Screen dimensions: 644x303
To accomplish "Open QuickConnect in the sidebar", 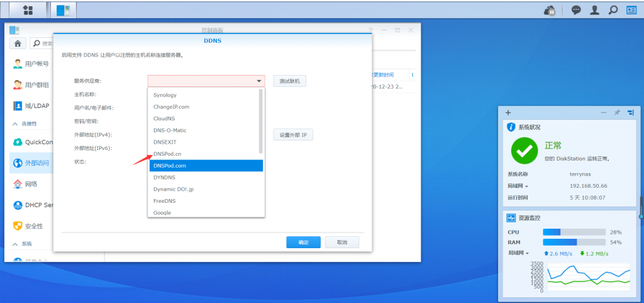I will click(x=31, y=142).
